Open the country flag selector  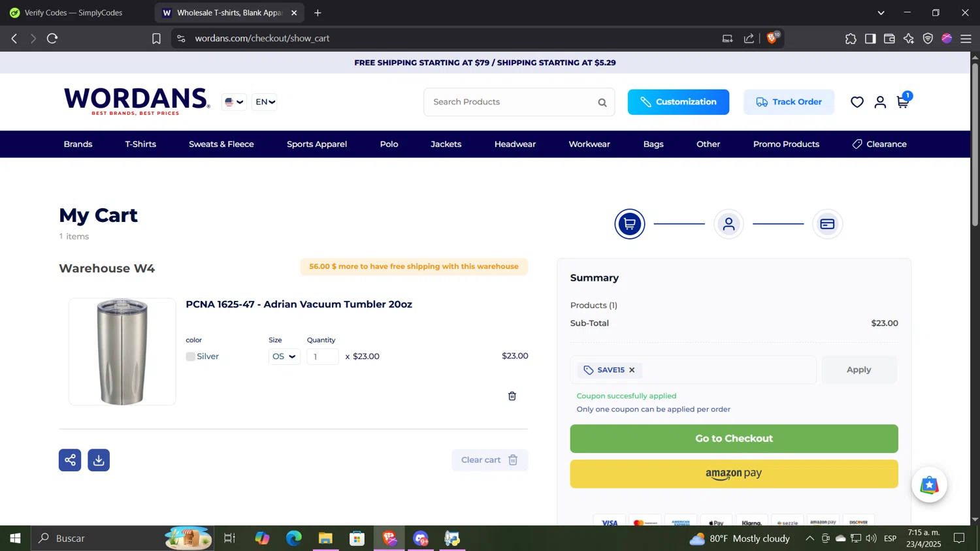[234, 102]
